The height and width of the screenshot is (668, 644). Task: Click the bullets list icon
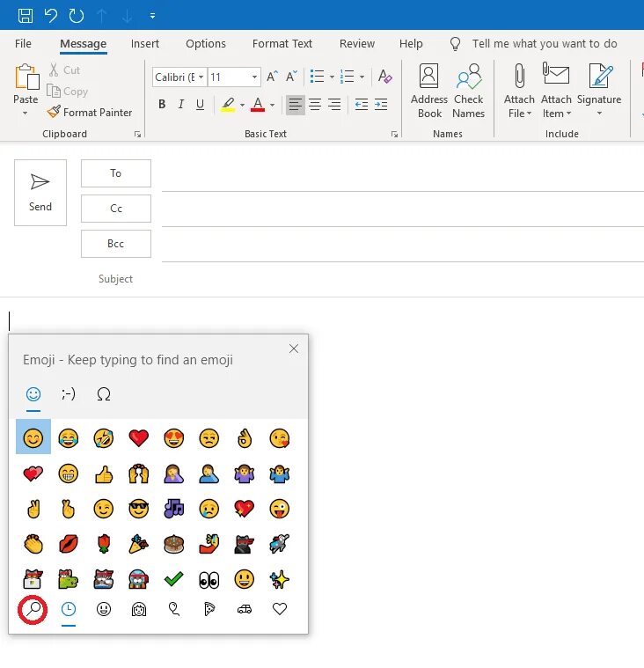[317, 77]
